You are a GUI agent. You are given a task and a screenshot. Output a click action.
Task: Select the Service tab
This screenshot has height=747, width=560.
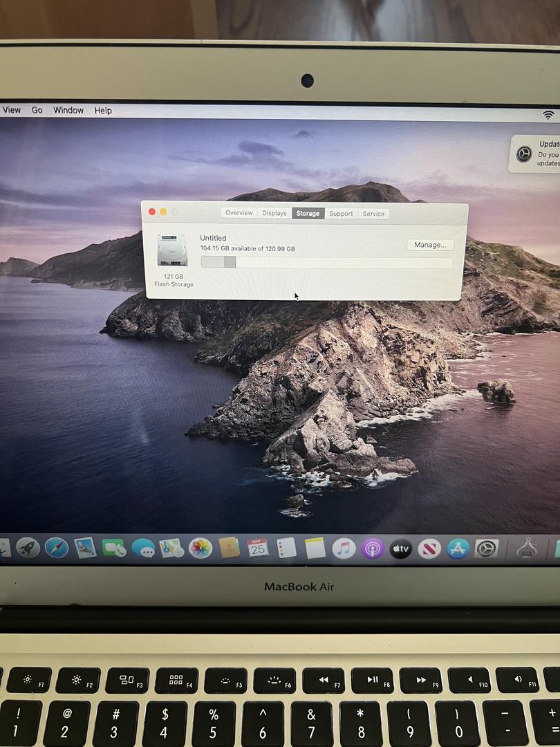coord(373,214)
